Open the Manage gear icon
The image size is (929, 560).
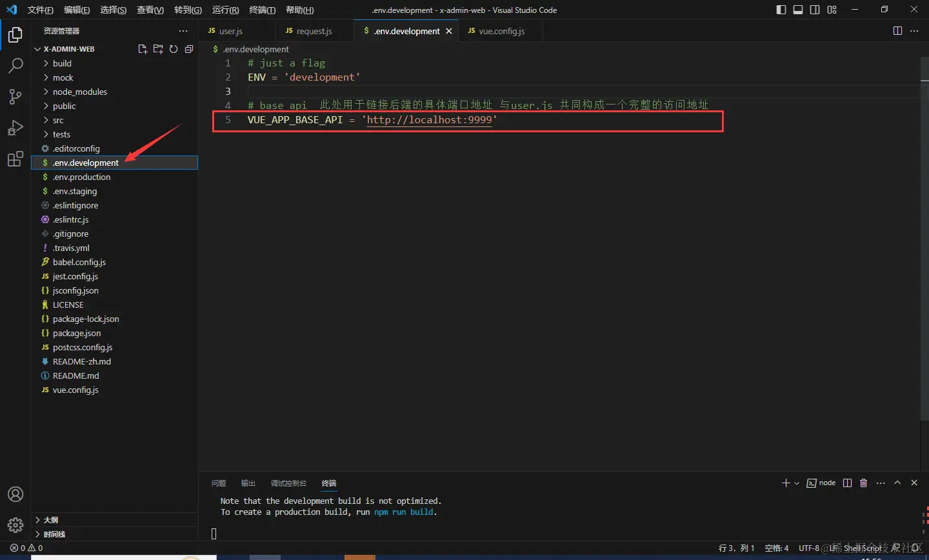[x=15, y=525]
